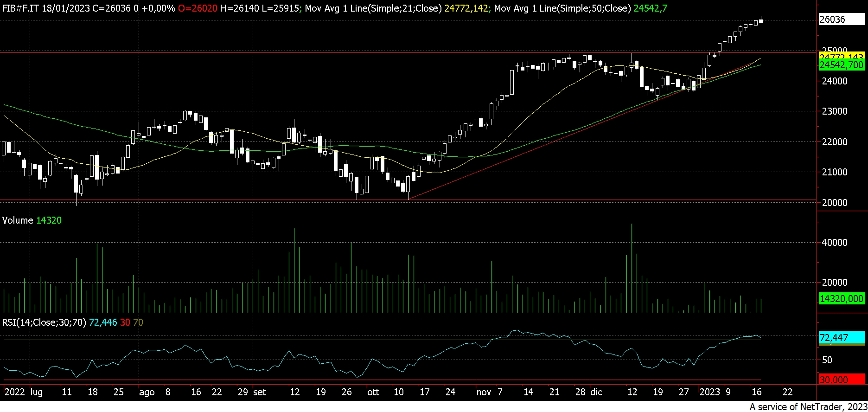This screenshot has width=868, height=412.
Task: Click the 27 date label in dic
Action: (684, 392)
